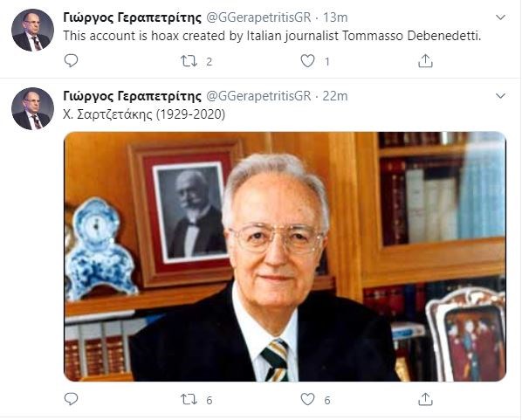The height and width of the screenshot is (420, 522).
Task: Open tweet text about Italian journalist hoax
Action: point(272,36)
